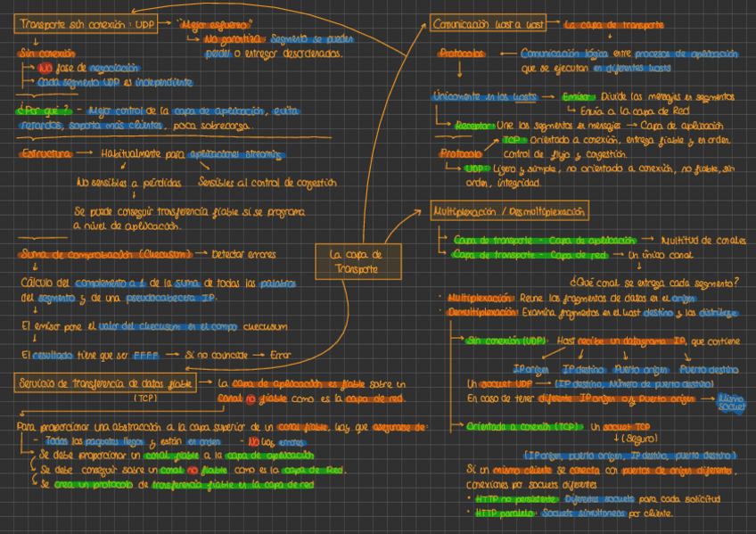Select the blue "IP origen" label
The image size is (756, 534).
pyautogui.click(x=530, y=370)
